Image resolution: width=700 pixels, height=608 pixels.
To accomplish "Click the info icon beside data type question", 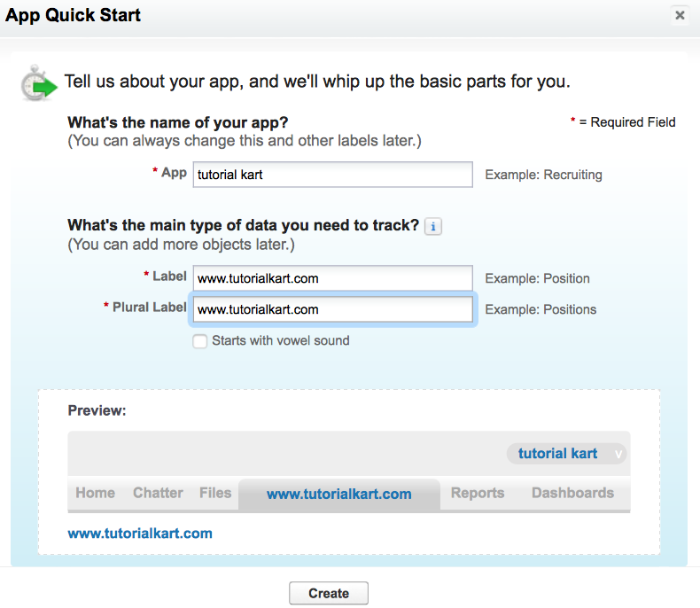I will [432, 226].
